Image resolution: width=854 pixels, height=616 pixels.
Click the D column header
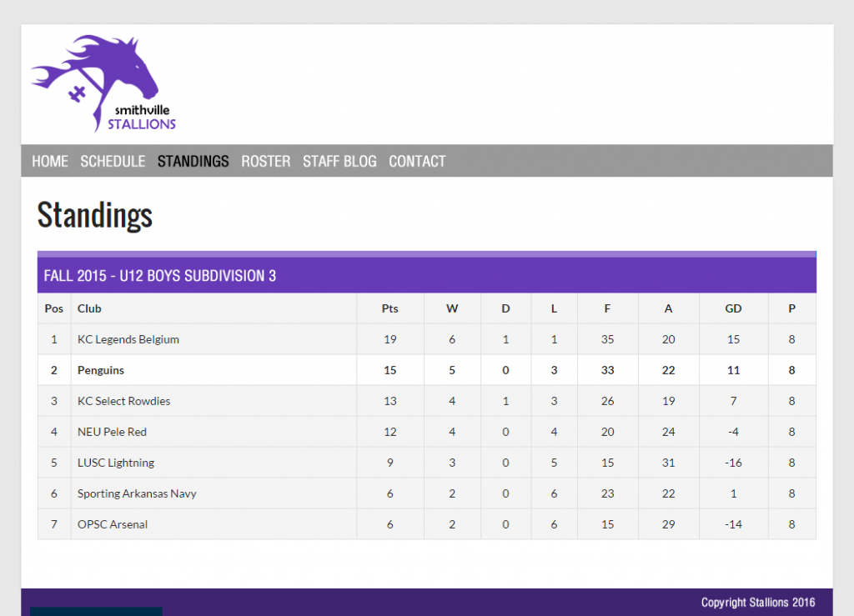(x=505, y=308)
